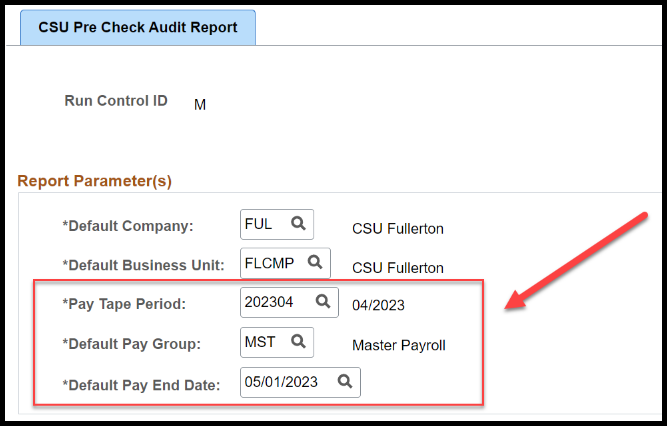Click the *Default Company: label

[128, 226]
